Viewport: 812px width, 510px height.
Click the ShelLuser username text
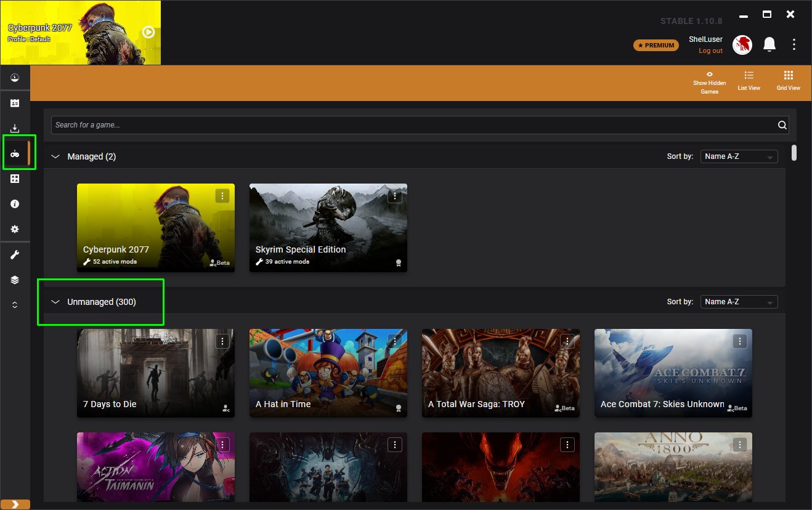(706, 39)
